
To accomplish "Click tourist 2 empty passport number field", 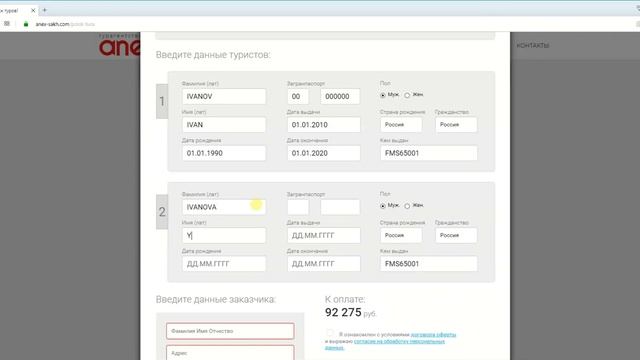I will pos(340,207).
